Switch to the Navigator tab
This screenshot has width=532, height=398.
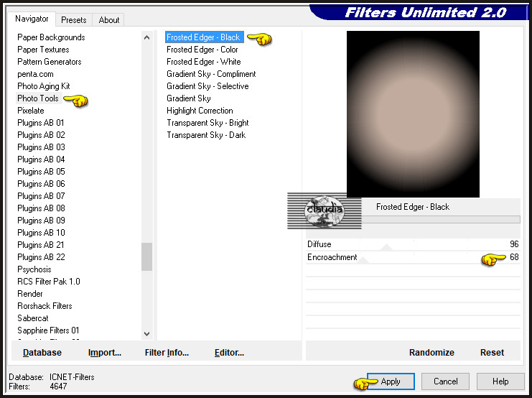[32, 19]
